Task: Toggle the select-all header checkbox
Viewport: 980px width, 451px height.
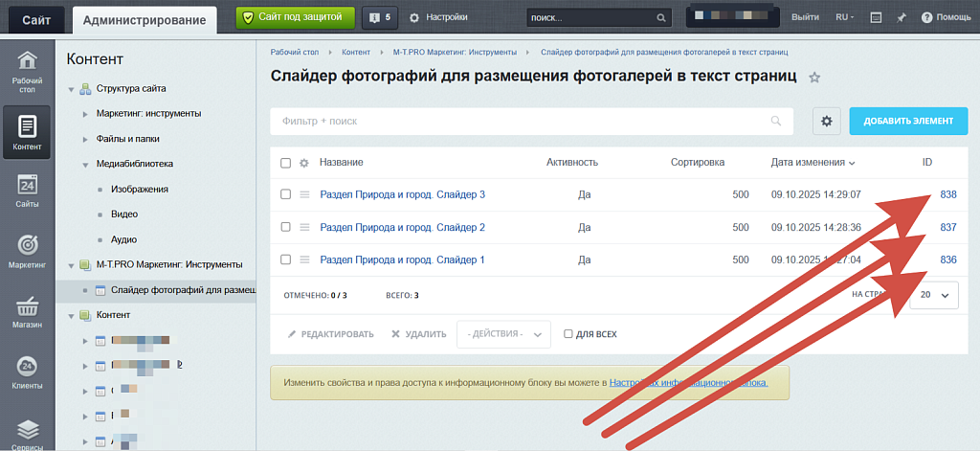Action: tap(285, 163)
